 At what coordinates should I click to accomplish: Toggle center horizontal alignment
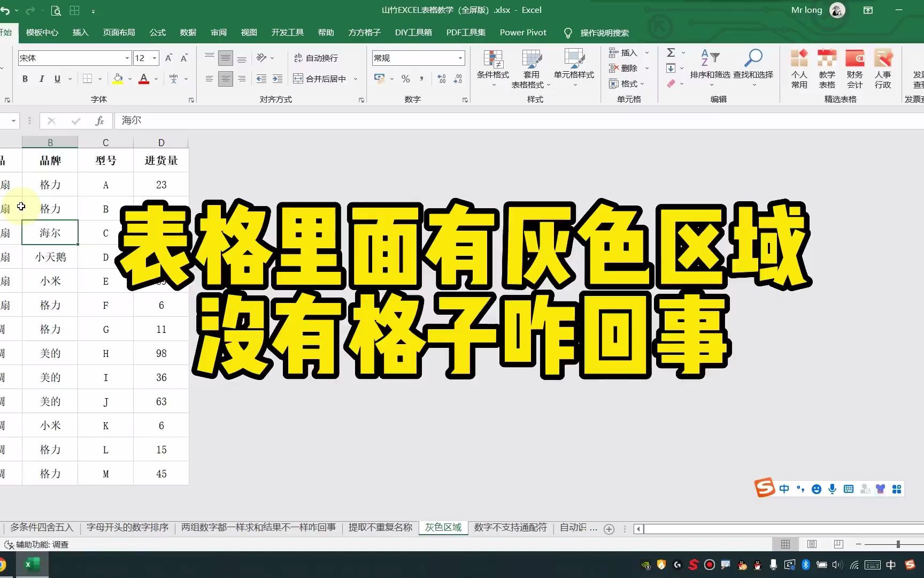point(226,79)
